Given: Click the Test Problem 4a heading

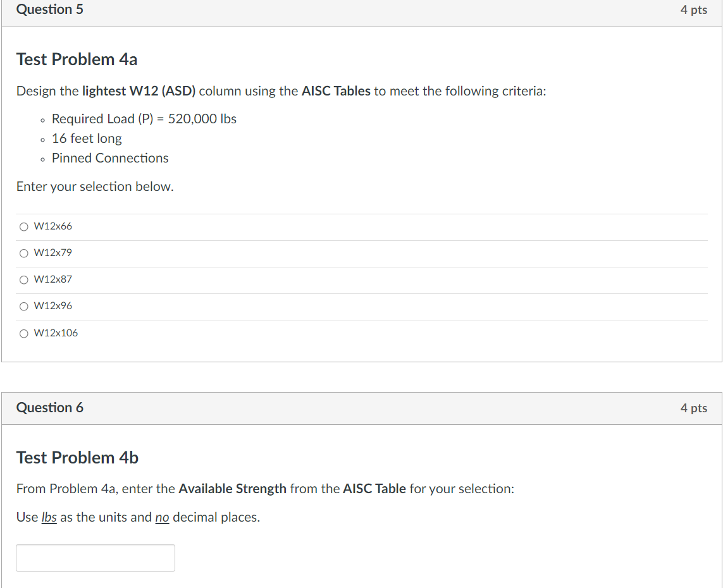Looking at the screenshot, I should [x=77, y=59].
